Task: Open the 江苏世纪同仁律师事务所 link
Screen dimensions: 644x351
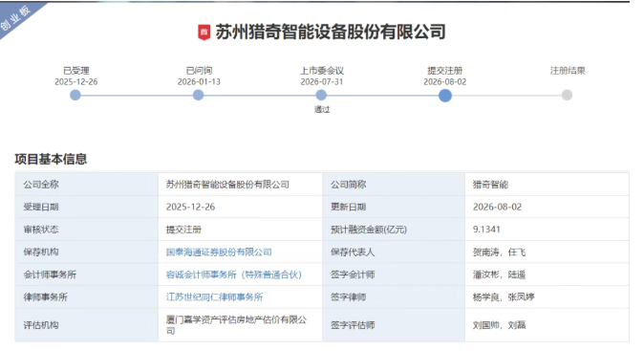Action: (214, 297)
